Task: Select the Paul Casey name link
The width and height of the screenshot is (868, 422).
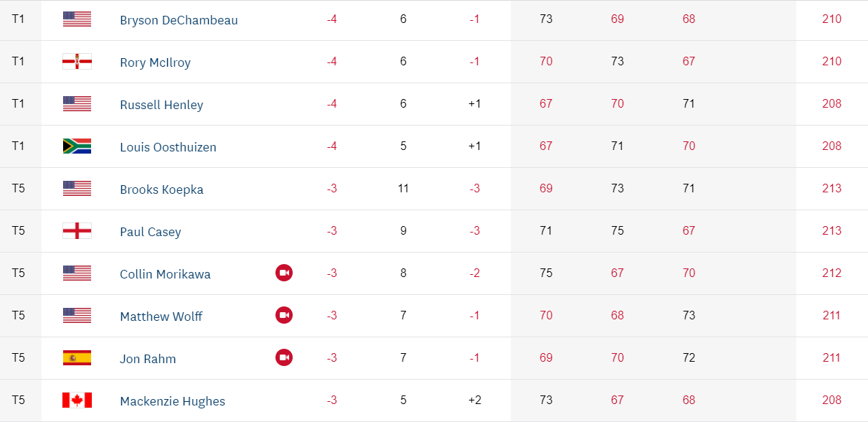Action: click(x=150, y=232)
